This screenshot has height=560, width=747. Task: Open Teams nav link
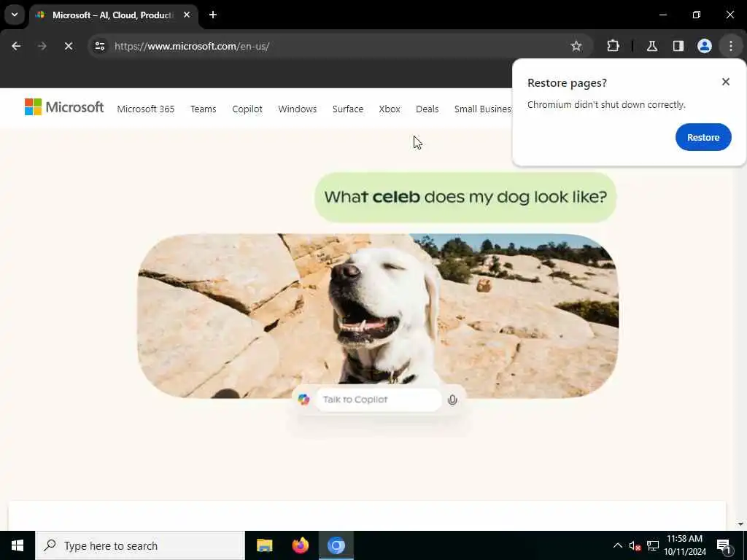(204, 109)
